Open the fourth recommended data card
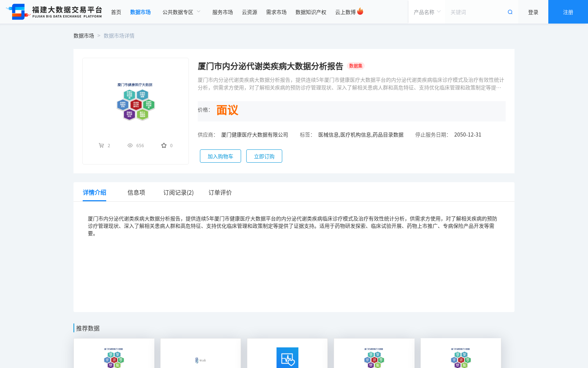This screenshot has width=588, height=368. click(374, 353)
